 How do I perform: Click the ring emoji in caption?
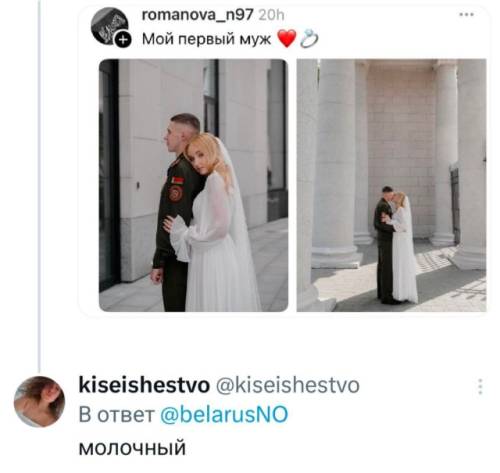[309, 39]
